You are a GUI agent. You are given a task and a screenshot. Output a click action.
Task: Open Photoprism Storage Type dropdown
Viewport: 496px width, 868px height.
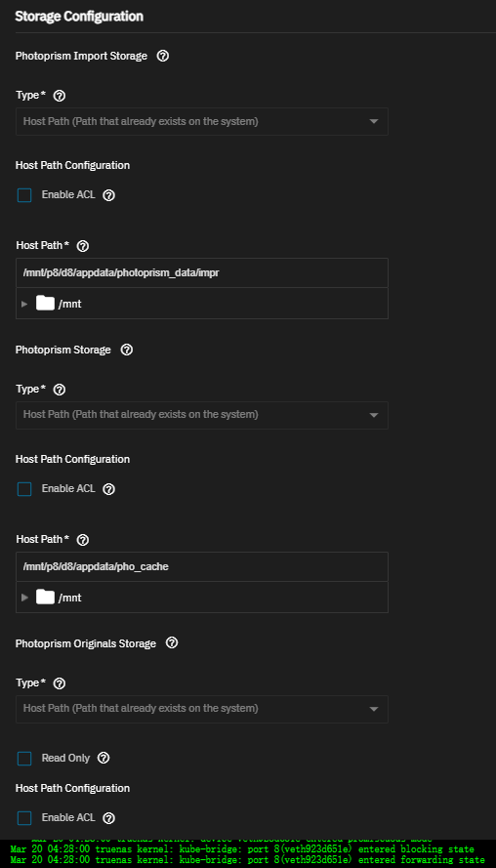tap(202, 415)
